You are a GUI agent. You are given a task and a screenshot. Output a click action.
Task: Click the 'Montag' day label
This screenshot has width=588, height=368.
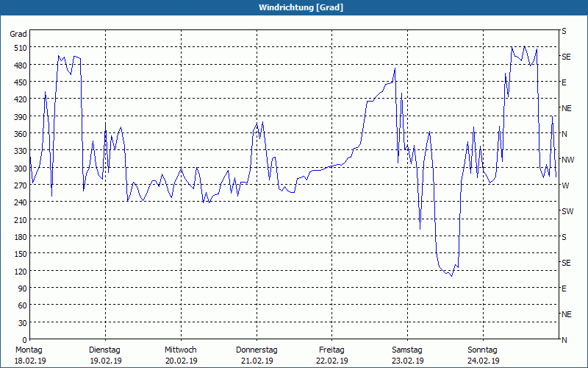29,350
